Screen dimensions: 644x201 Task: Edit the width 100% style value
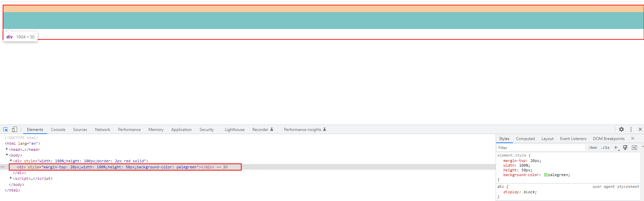(524, 166)
